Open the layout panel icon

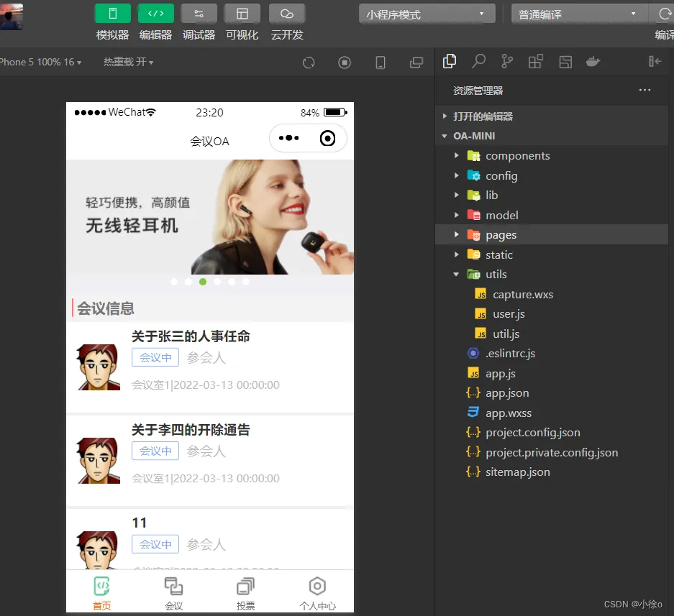click(565, 62)
